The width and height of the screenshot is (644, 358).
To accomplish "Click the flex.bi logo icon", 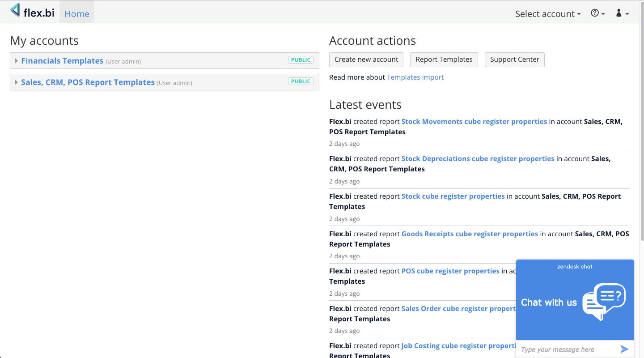I will (16, 11).
